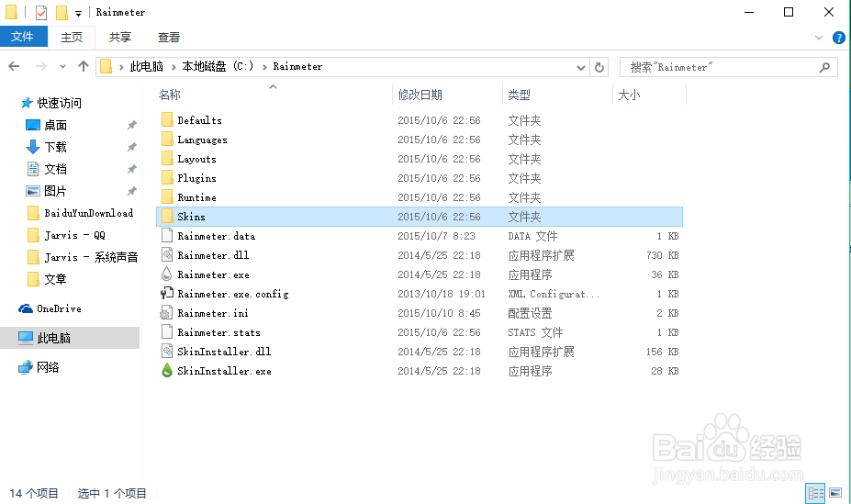Open the quick access toolbar dropdown
851x504 pixels.
pyautogui.click(x=78, y=13)
